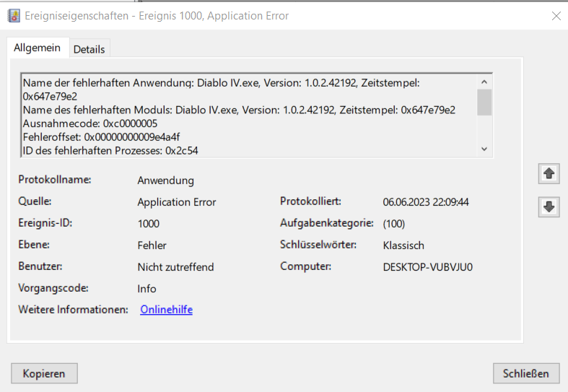Click the Benutzer value Nicht zutreffend
This screenshot has height=392, width=568.
coord(175,267)
